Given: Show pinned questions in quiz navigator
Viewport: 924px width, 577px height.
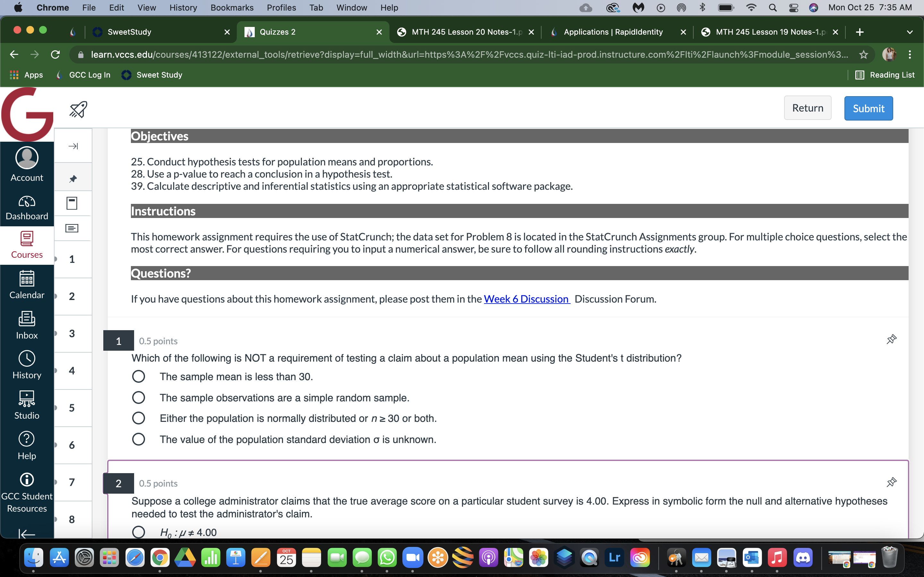Looking at the screenshot, I should point(73,178).
